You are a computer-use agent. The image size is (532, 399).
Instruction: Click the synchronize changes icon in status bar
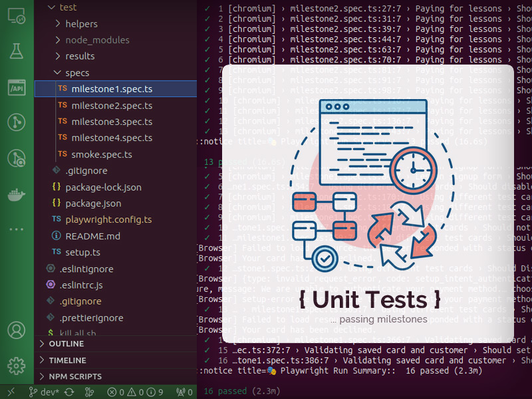click(68, 392)
